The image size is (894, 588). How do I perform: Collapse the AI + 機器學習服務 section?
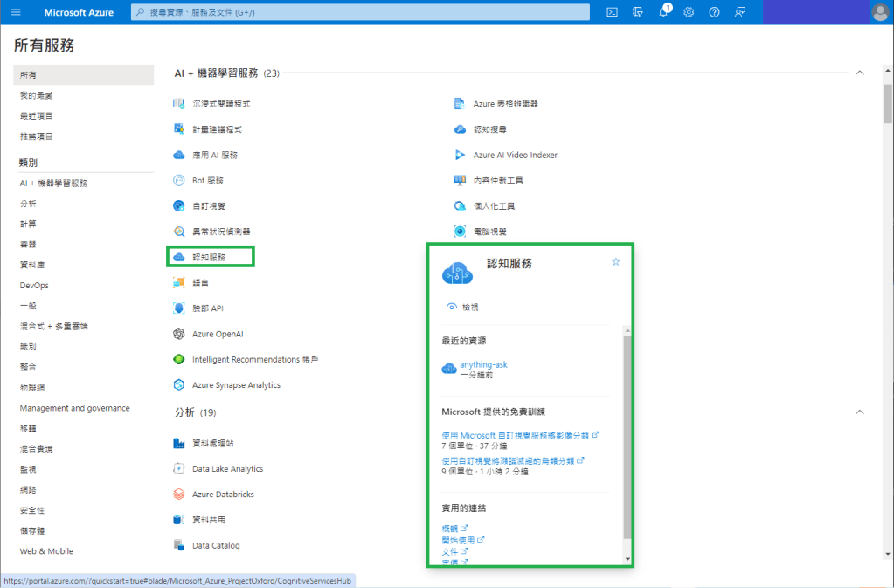pos(859,73)
